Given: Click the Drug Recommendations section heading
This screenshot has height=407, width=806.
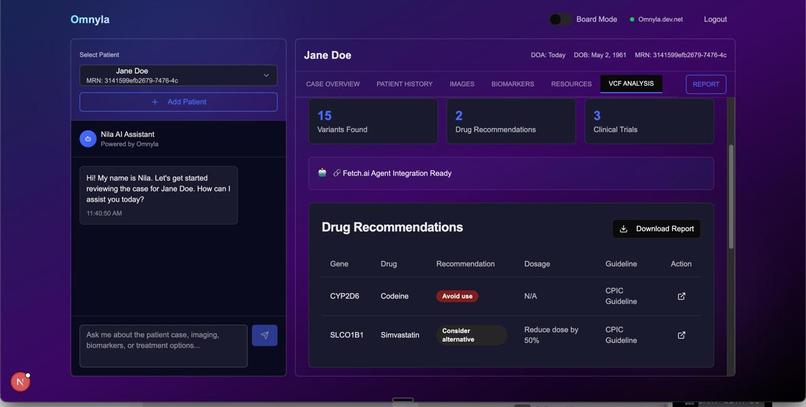Looking at the screenshot, I should [x=392, y=227].
